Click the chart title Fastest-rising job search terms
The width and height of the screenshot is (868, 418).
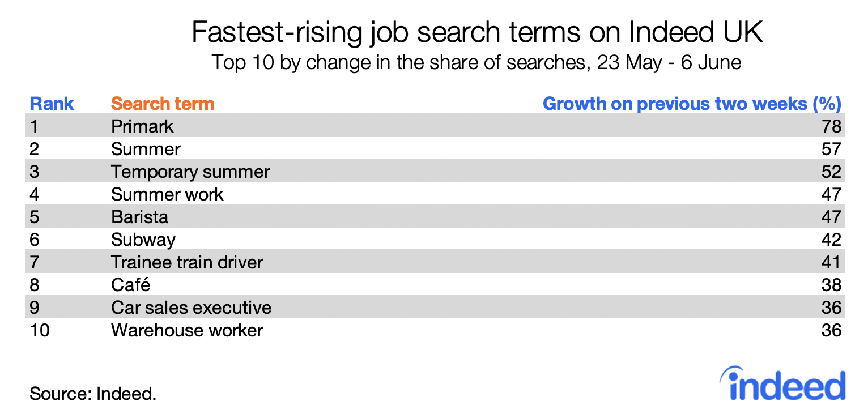coord(477,33)
